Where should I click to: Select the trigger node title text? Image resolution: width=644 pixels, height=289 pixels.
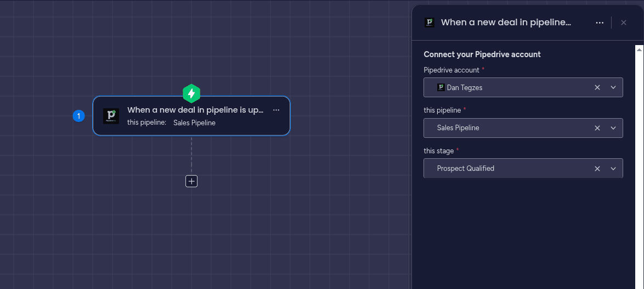tap(195, 110)
